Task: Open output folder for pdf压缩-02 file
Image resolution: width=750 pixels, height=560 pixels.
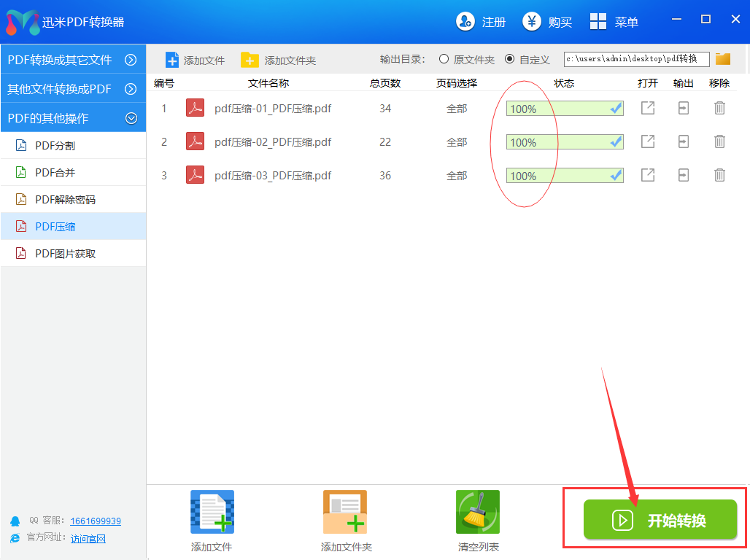Action: [684, 141]
